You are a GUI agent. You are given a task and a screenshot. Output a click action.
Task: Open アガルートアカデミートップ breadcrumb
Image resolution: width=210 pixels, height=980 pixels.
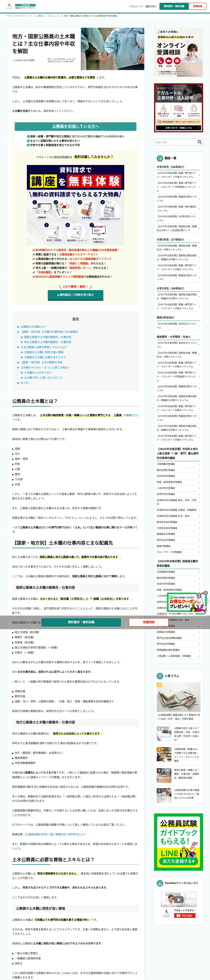19,16
